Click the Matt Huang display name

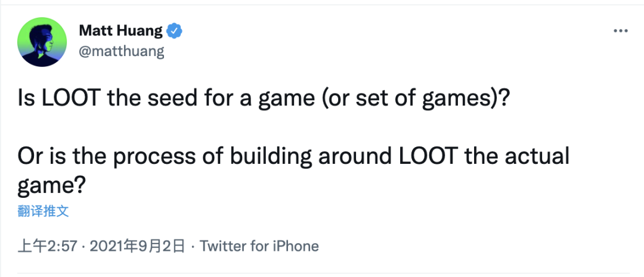point(120,30)
